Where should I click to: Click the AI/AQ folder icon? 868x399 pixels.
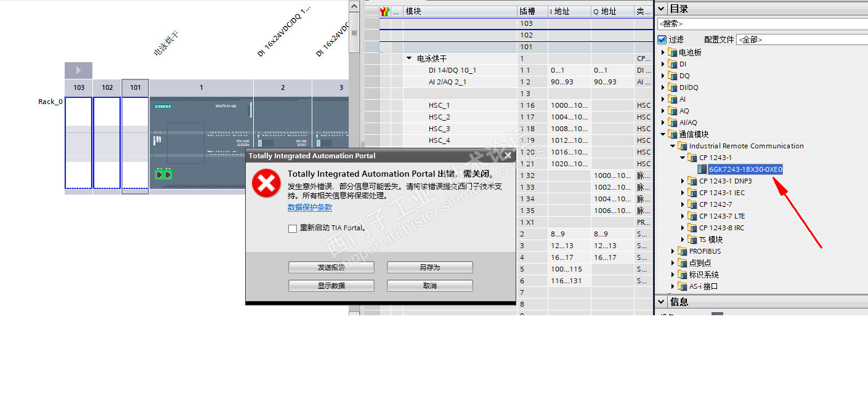pos(673,123)
